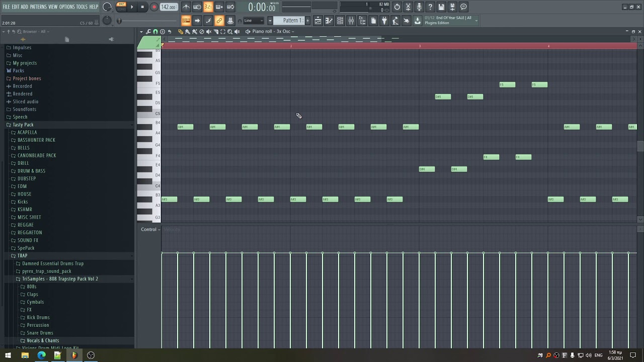644x362 pixels.
Task: Click the C5 piano key
Action: coord(149,115)
